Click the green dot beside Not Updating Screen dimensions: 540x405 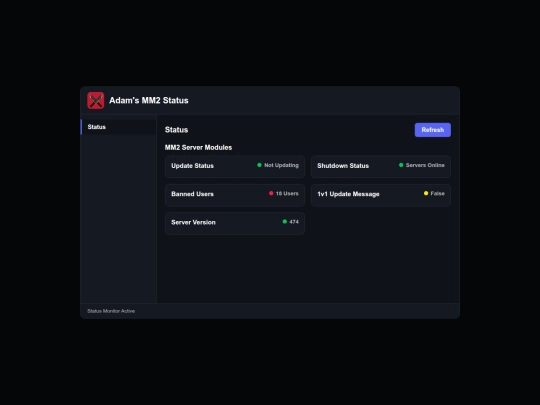(259, 165)
